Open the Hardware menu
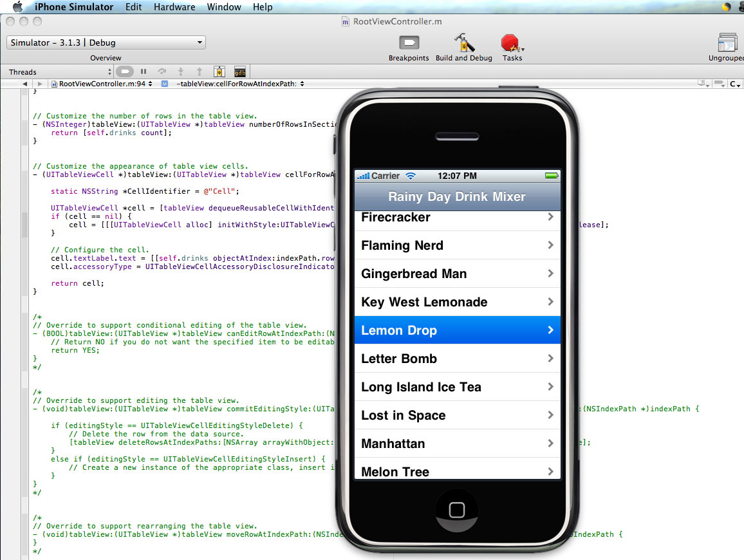Image resolution: width=744 pixels, height=560 pixels. pyautogui.click(x=174, y=6)
